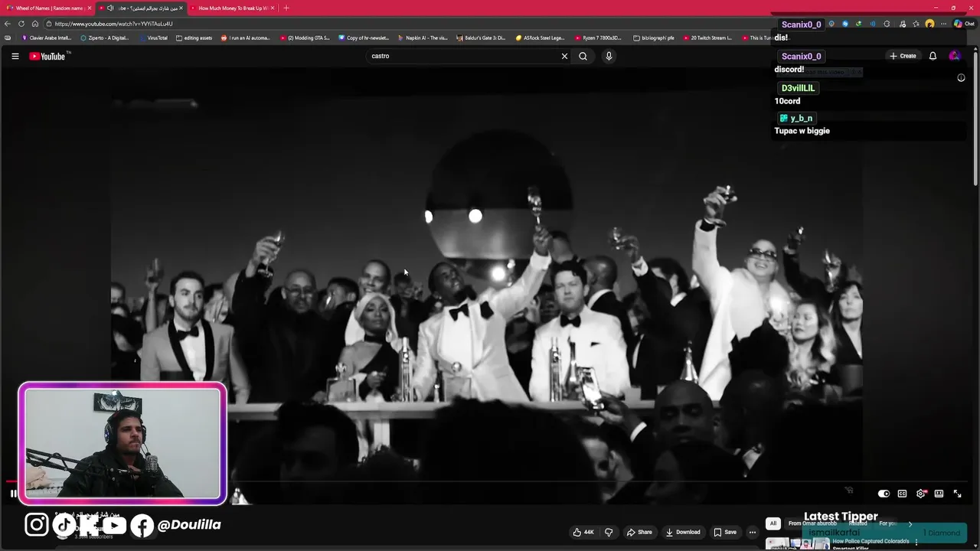Go to browser home page
Viewport: 980px width, 551px height.
pos(35,24)
